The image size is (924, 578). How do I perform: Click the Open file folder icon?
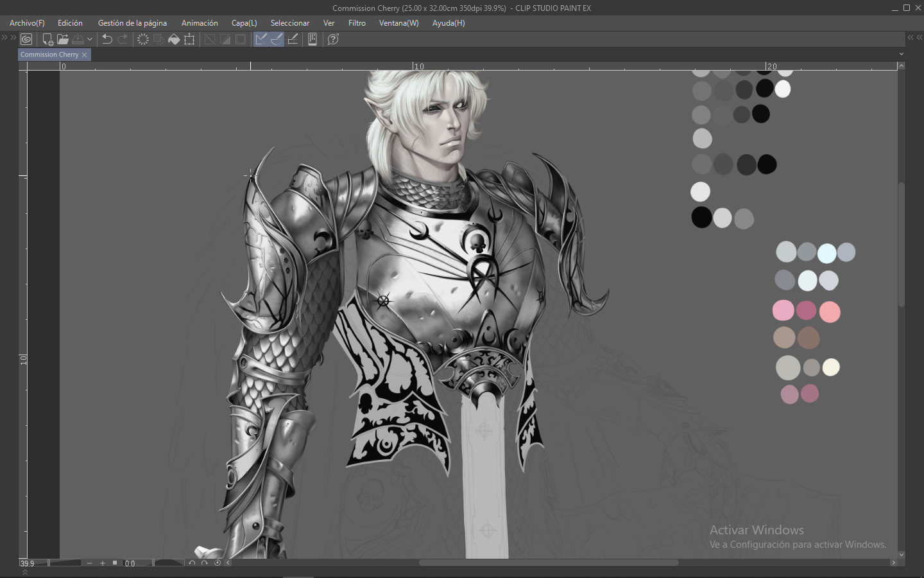click(x=63, y=39)
